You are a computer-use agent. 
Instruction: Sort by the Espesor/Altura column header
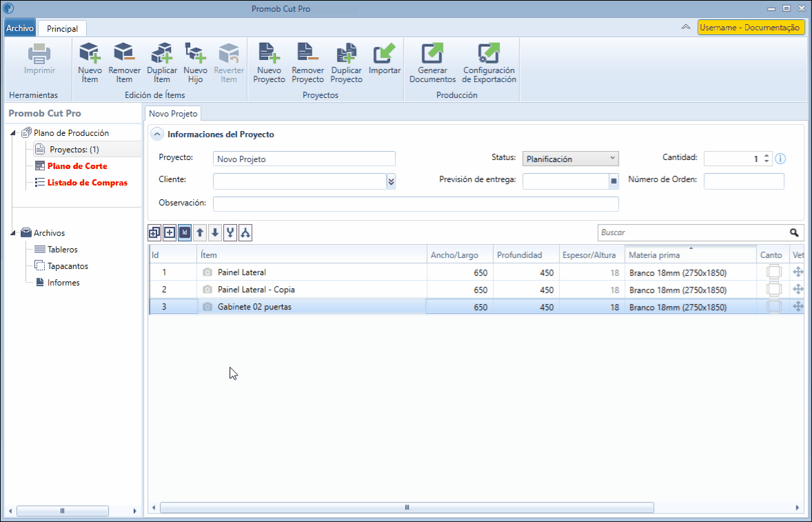[x=592, y=254]
